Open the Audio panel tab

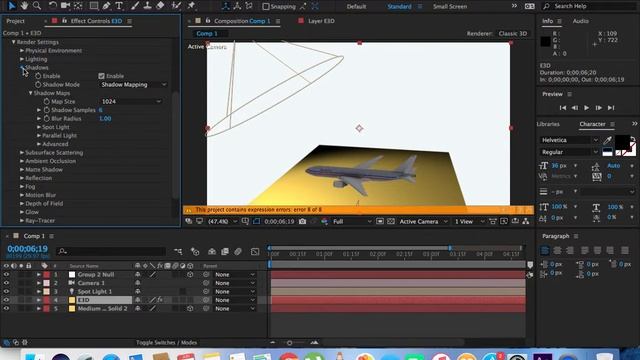580,21
